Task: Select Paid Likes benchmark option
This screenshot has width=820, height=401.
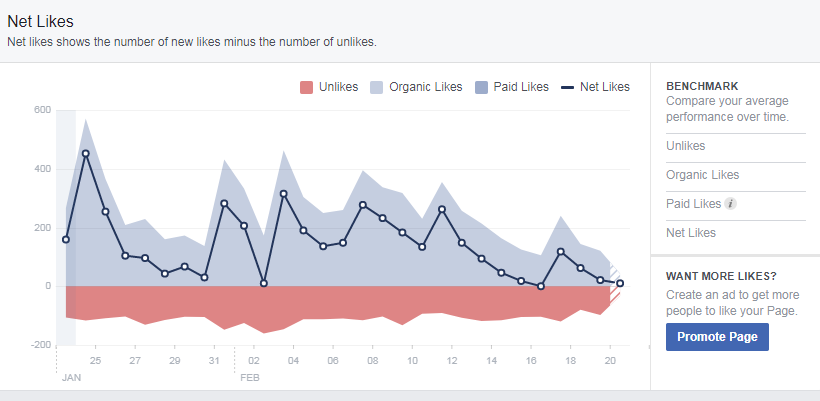Action: pos(693,204)
